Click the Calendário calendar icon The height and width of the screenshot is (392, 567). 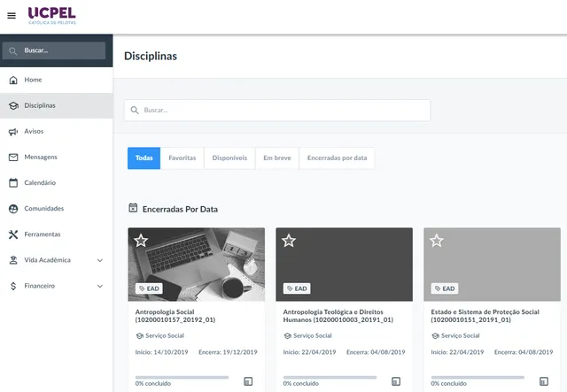pos(13,183)
